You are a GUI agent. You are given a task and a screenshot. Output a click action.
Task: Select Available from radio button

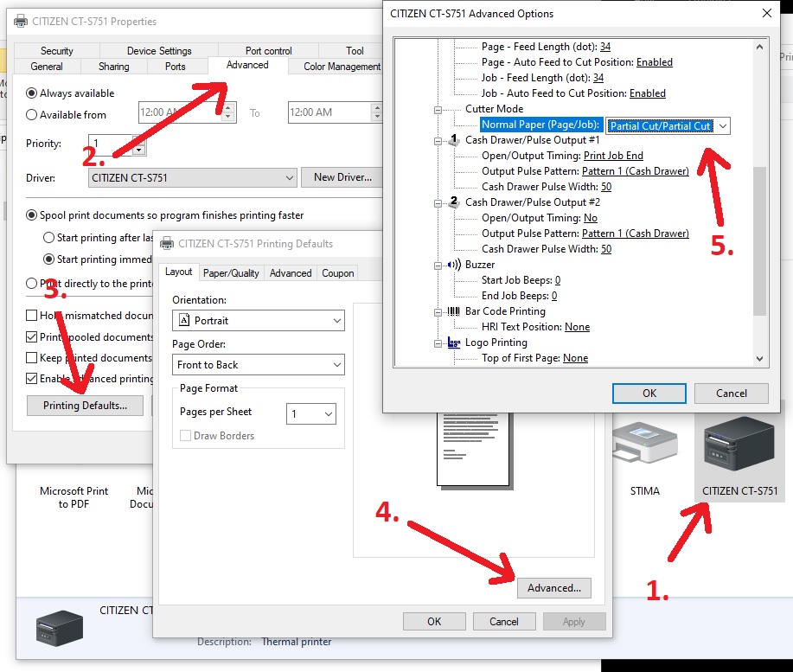[31, 115]
